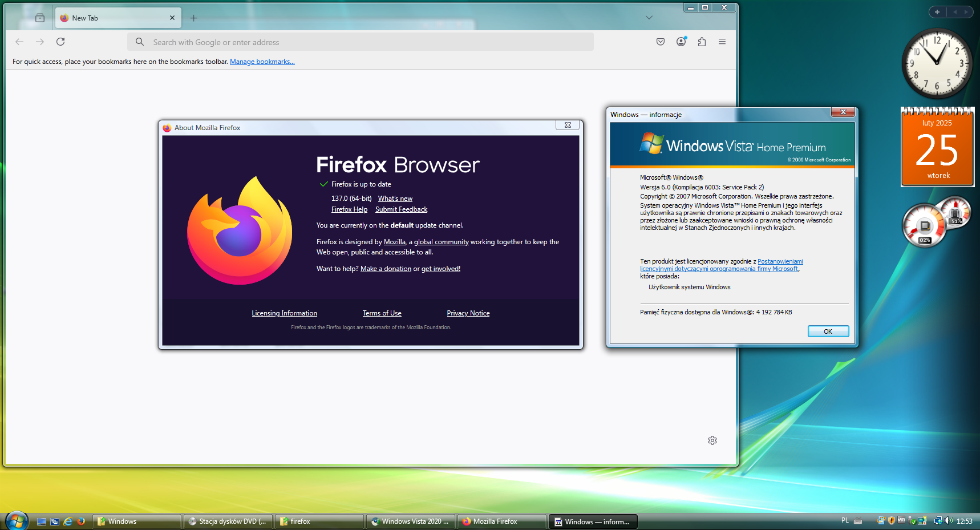980x530 pixels.
Task: Restore down the Firefox browser window
Action: [705, 7]
